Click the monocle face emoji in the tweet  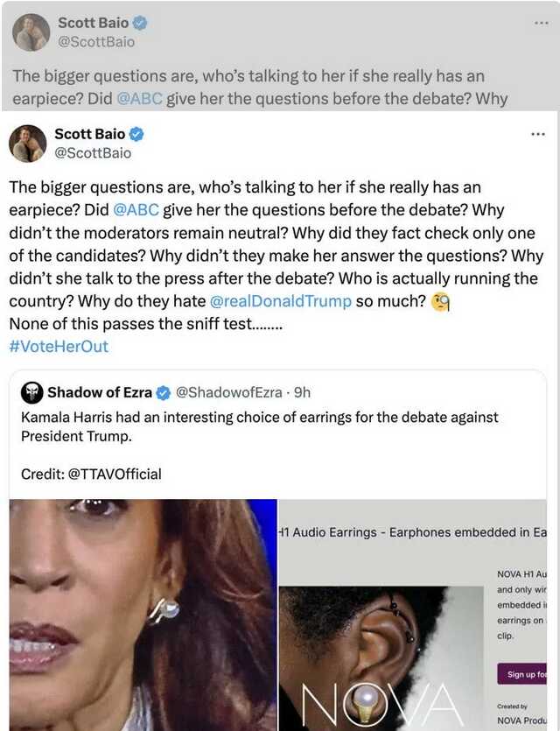(x=440, y=302)
